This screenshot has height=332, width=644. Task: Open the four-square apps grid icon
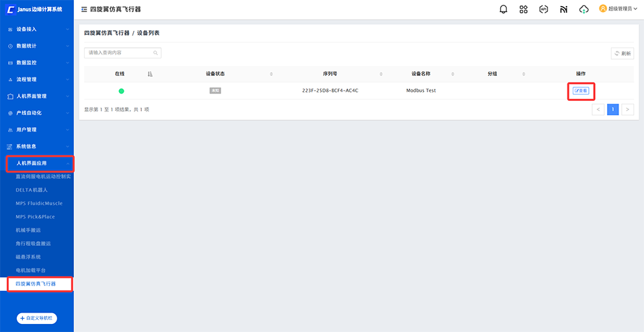524,9
